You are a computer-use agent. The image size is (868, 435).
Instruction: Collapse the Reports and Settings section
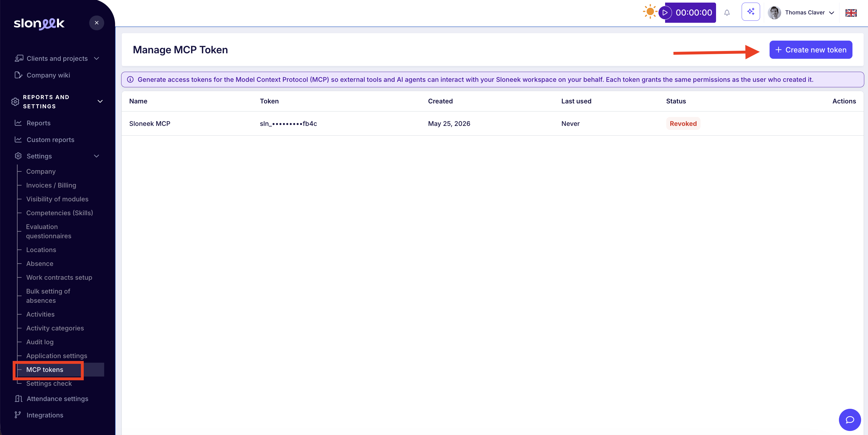tap(100, 101)
